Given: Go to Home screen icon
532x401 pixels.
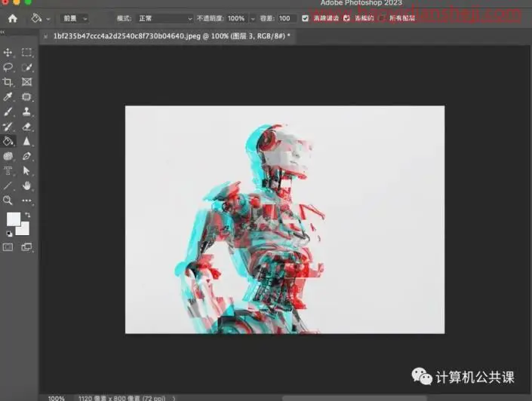Looking at the screenshot, I should coord(13,18).
